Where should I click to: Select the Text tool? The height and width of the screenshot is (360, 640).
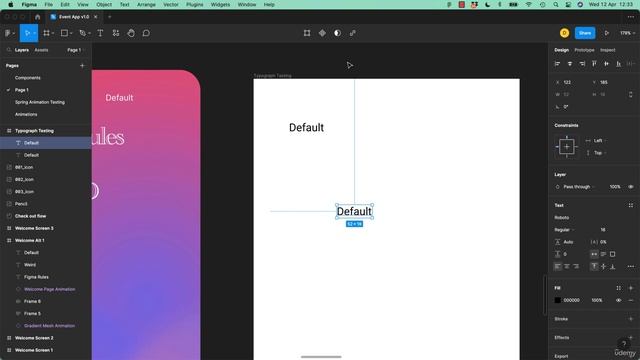100,33
